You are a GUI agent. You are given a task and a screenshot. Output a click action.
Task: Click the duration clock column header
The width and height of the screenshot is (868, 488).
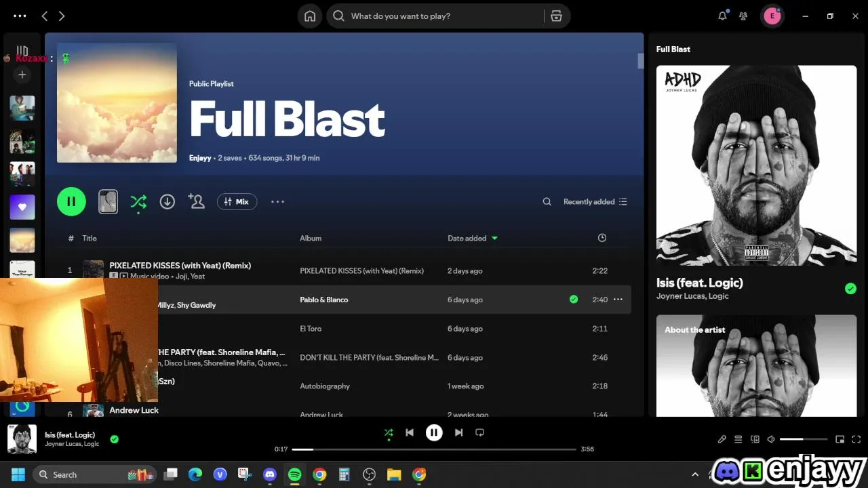point(601,238)
